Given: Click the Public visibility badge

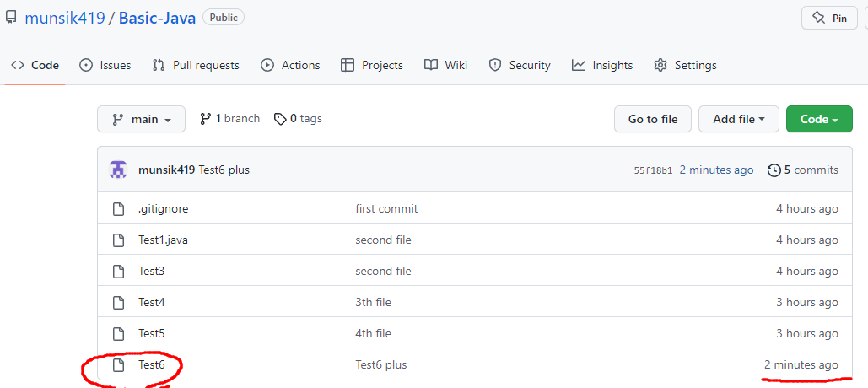Looking at the screenshot, I should coord(224,18).
